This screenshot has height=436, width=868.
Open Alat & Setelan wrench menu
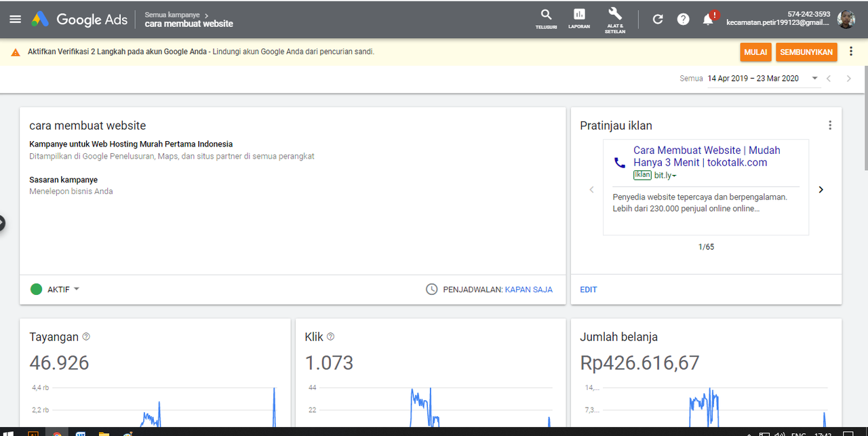[614, 20]
